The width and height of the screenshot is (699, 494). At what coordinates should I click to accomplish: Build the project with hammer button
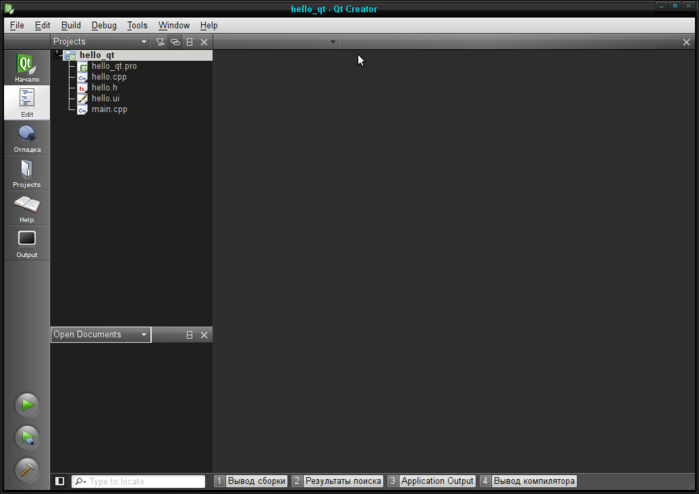(27, 469)
